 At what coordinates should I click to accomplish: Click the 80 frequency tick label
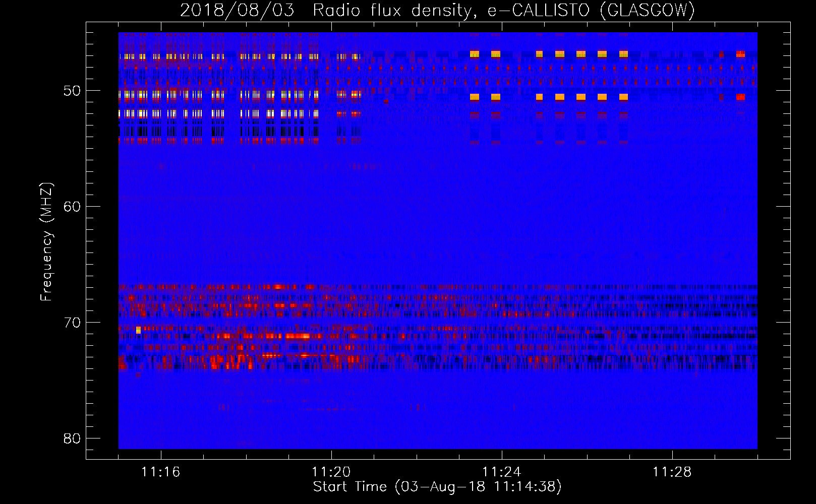coord(72,438)
